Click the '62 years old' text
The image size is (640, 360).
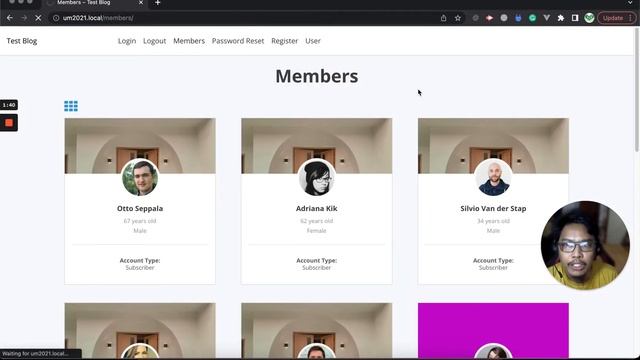point(317,221)
